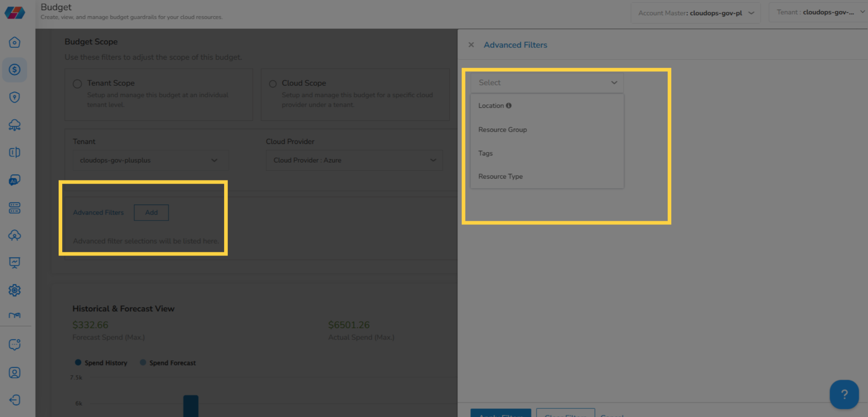Open the AI chat sidebar icon
868x417 pixels.
click(x=14, y=180)
